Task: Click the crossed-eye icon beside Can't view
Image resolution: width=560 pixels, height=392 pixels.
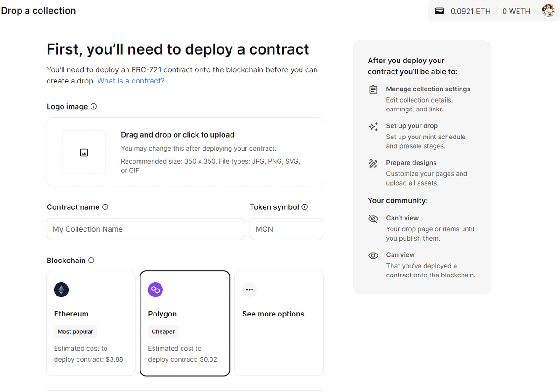Action: pos(373,218)
